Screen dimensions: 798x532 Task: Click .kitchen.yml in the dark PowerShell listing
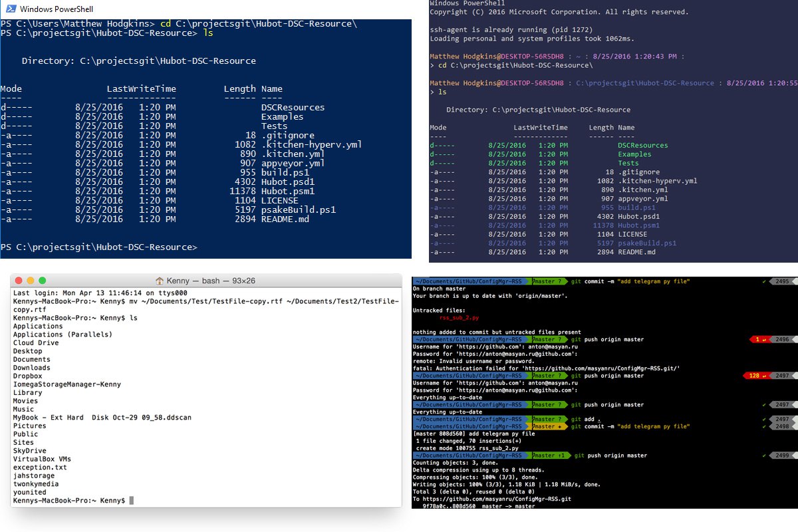(643, 190)
